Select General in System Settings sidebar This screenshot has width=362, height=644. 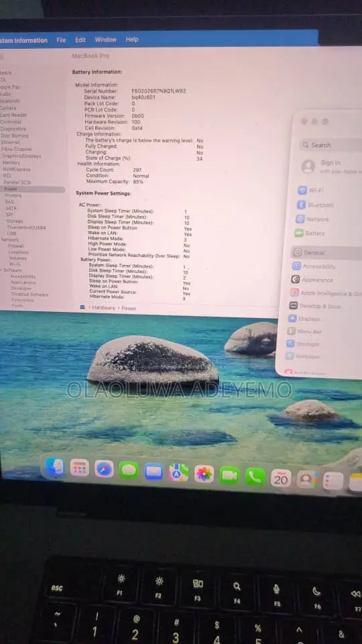[326, 253]
